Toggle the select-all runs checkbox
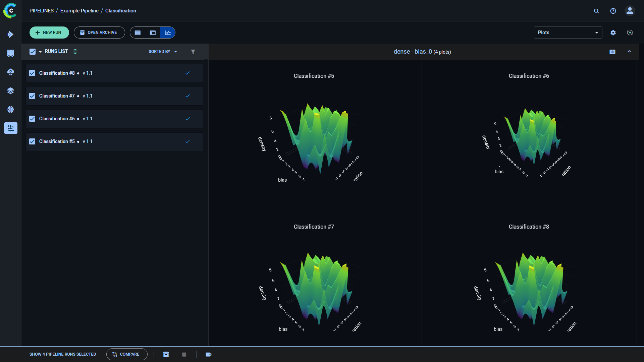 33,52
